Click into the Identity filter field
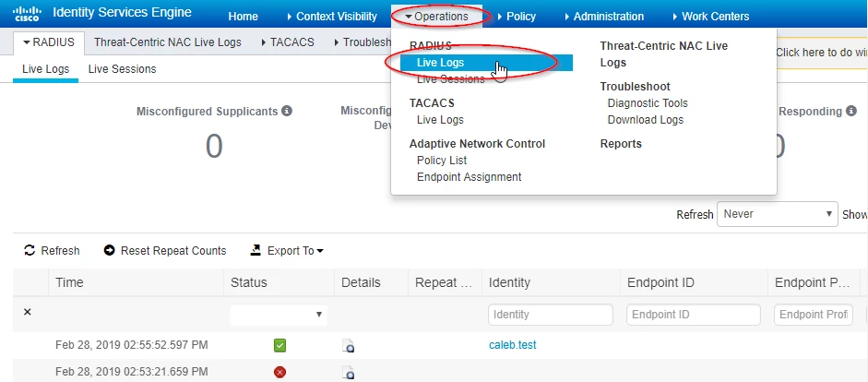Screen dimensions: 868x382 pos(551,315)
